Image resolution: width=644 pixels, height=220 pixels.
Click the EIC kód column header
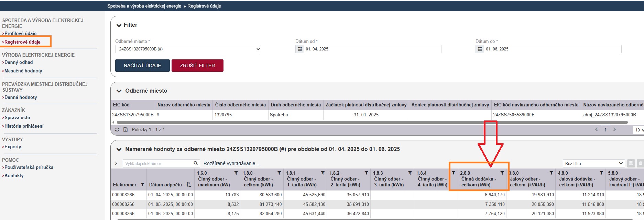pos(133,105)
